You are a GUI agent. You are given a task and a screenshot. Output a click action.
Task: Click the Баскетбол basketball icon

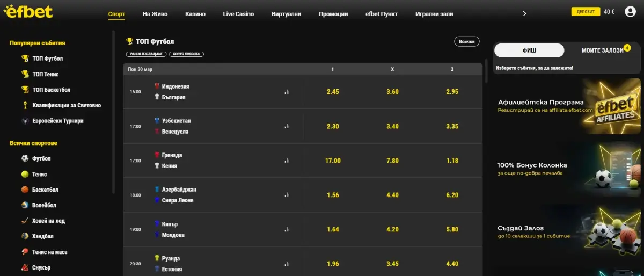[25, 190]
